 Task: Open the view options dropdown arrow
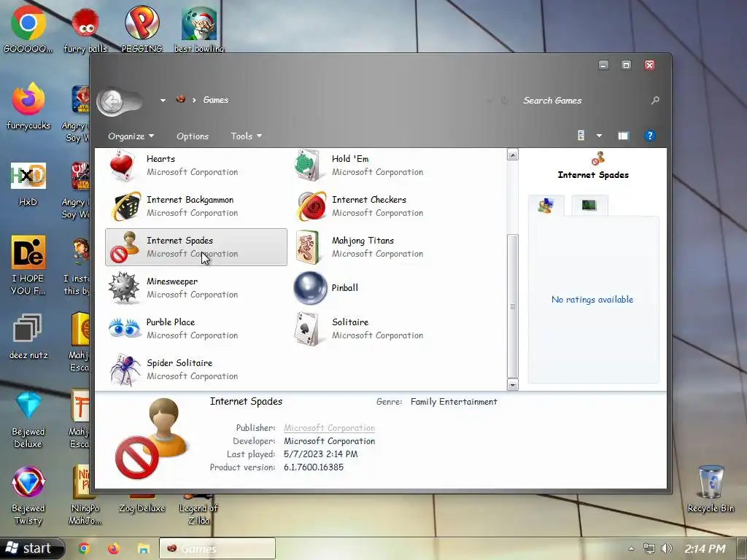coord(600,136)
